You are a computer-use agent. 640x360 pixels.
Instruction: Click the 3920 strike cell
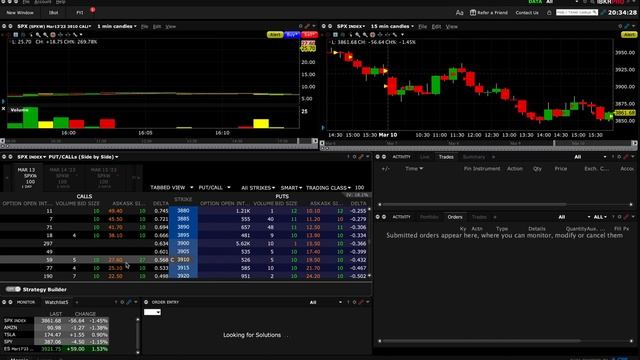point(183,276)
